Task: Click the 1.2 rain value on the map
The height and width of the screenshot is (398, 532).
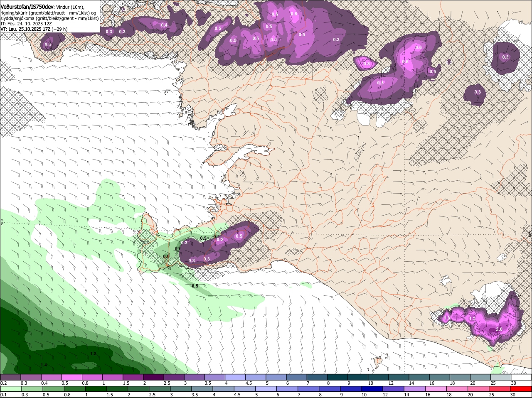Action: click(x=93, y=354)
